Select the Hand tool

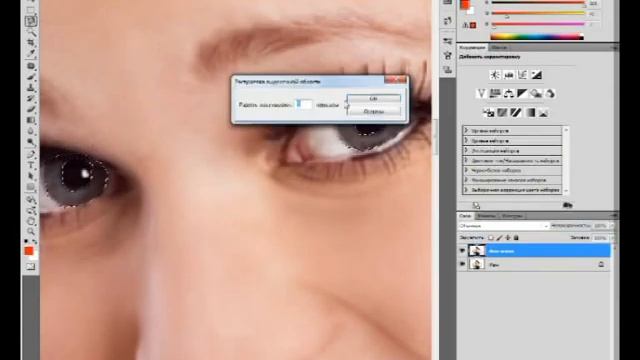31,221
